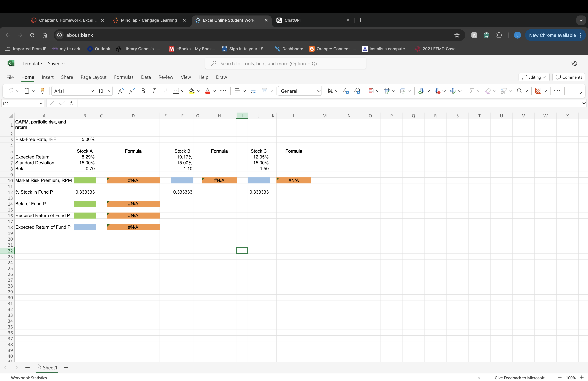Apply bold formatting from the ribbon
588x381 pixels.
143,91
